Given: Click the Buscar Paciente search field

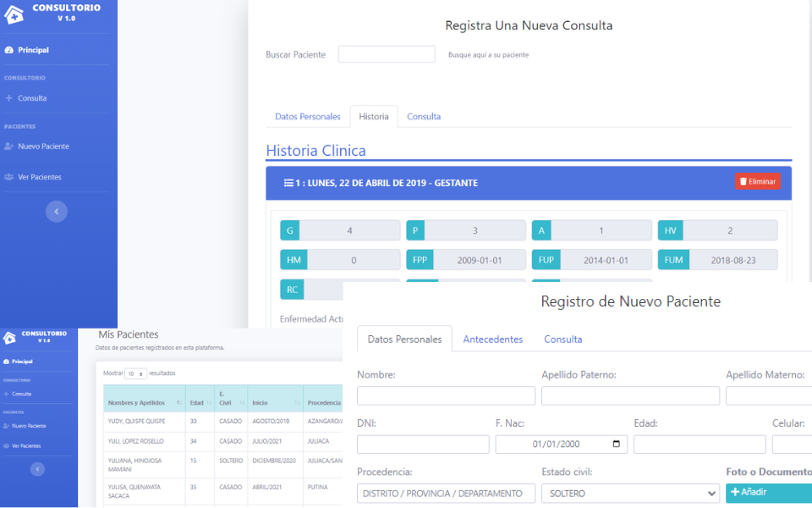Looking at the screenshot, I should (387, 55).
